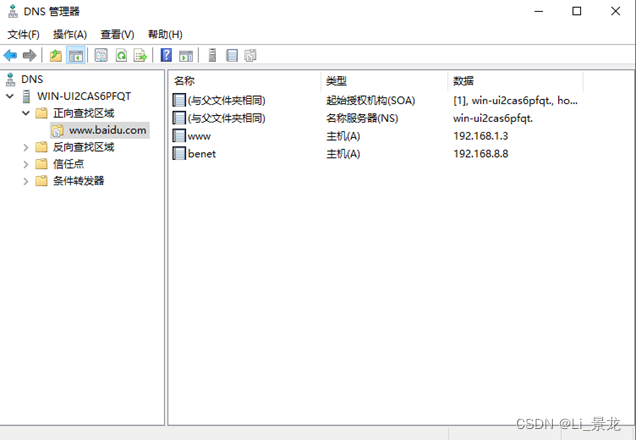Open the 文件(F) menu

[24, 34]
